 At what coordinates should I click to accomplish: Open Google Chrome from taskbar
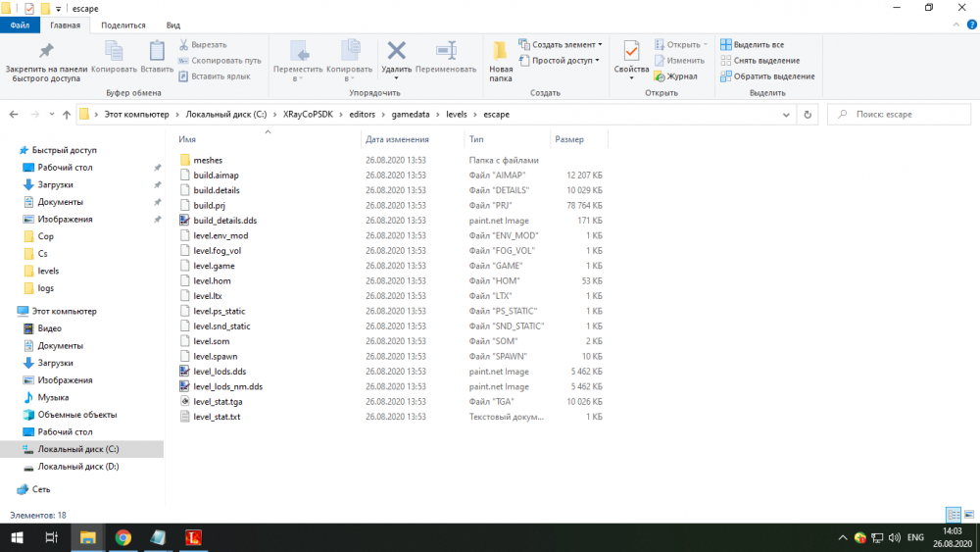point(123,537)
